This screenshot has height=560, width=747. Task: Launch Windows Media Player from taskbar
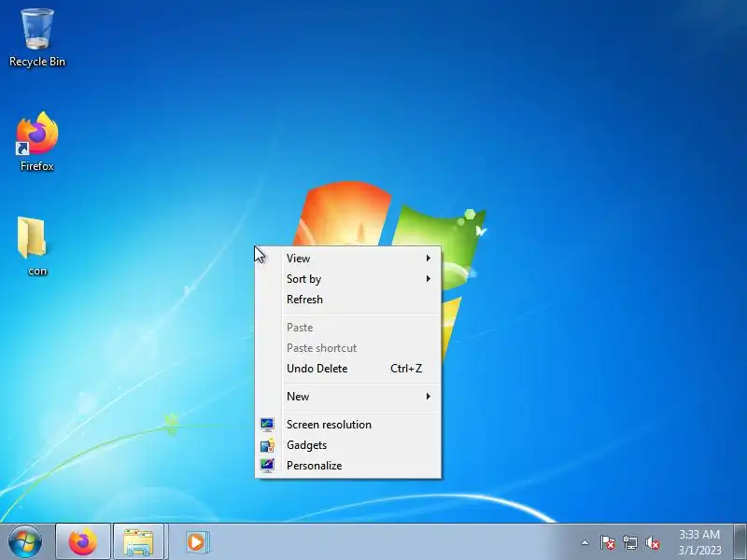[196, 542]
